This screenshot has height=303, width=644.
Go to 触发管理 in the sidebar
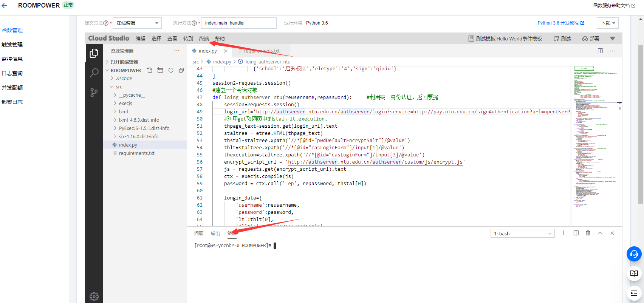tap(12, 45)
